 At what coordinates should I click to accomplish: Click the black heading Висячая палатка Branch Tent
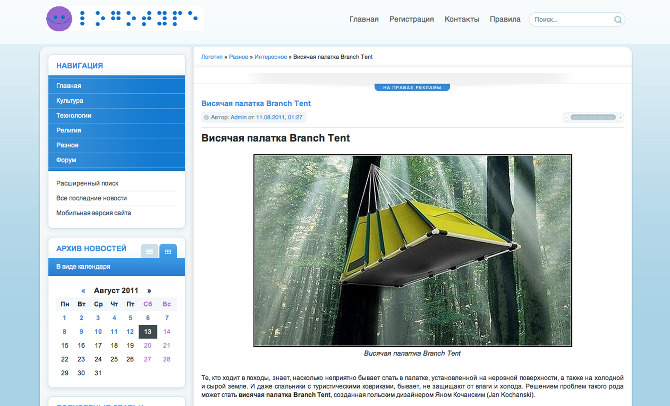276,138
